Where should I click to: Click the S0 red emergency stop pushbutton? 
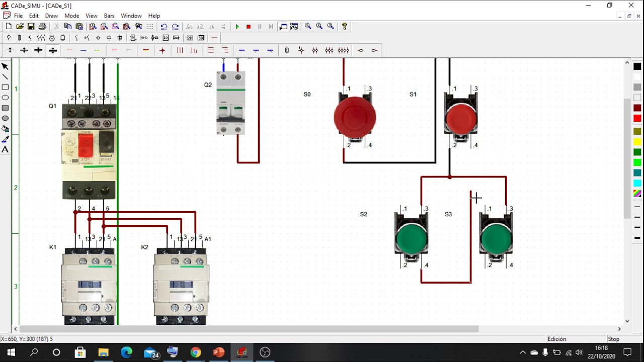pyautogui.click(x=355, y=118)
